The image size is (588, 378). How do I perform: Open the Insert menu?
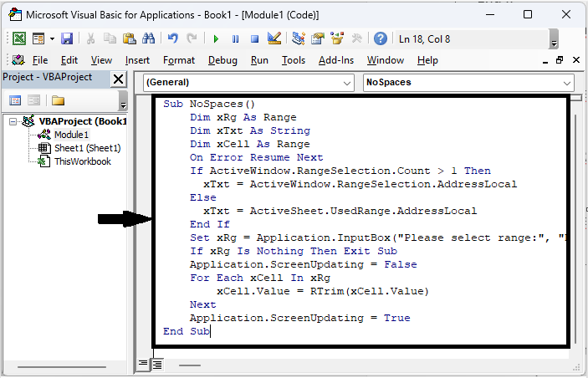coord(137,60)
